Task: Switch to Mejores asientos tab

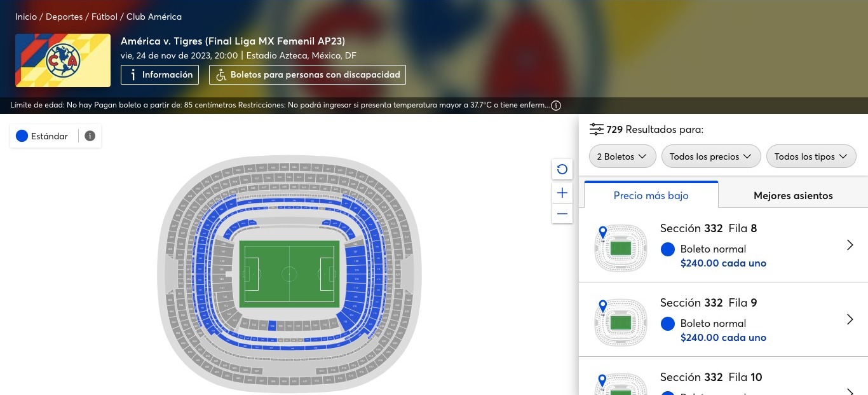Action: click(793, 195)
